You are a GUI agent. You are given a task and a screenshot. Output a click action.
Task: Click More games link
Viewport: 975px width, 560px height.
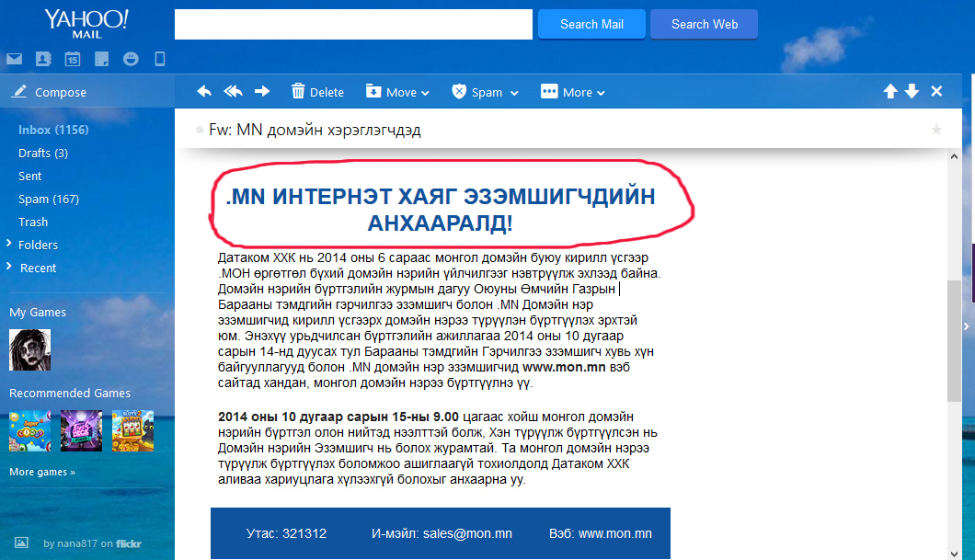42,472
